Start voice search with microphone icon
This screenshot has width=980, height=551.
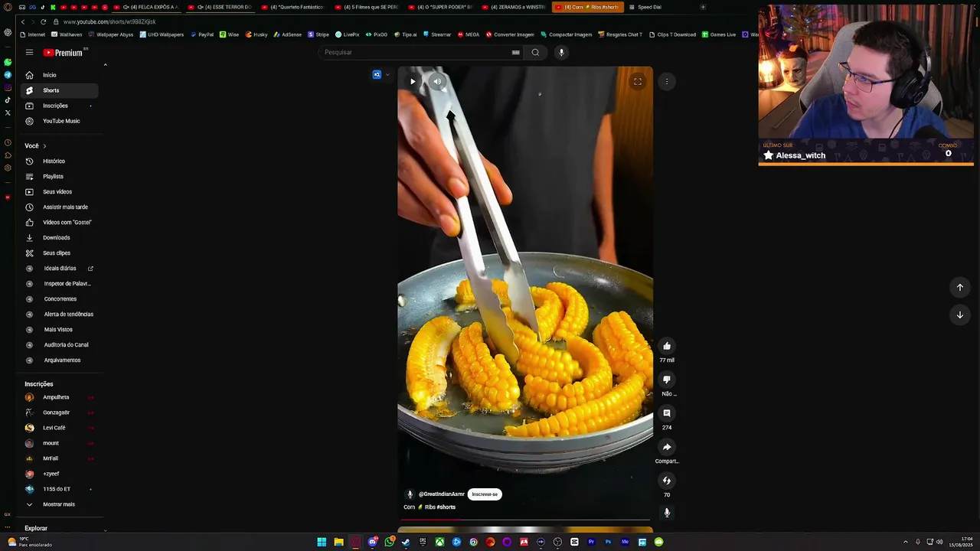coord(561,52)
